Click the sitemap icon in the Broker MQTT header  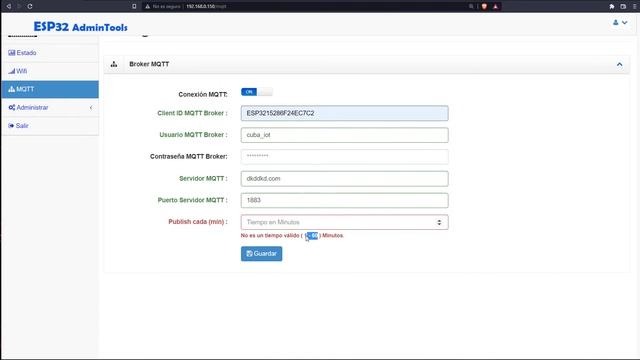(x=114, y=64)
